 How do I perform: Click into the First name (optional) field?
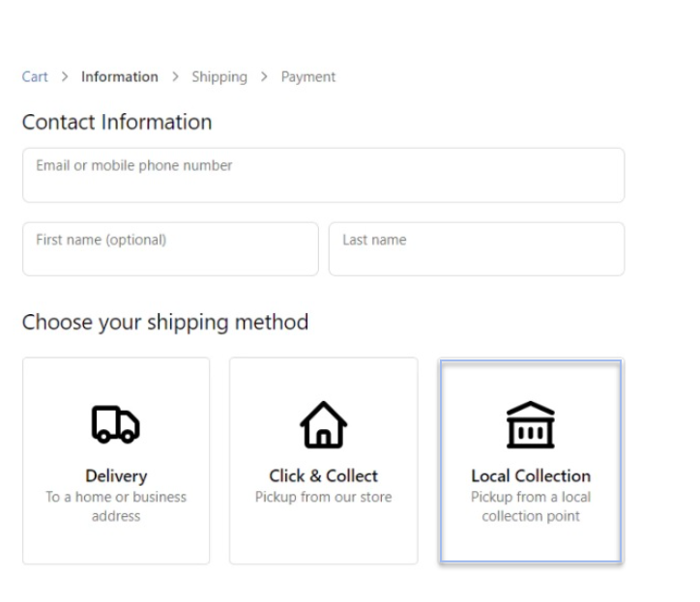pyautogui.click(x=170, y=249)
